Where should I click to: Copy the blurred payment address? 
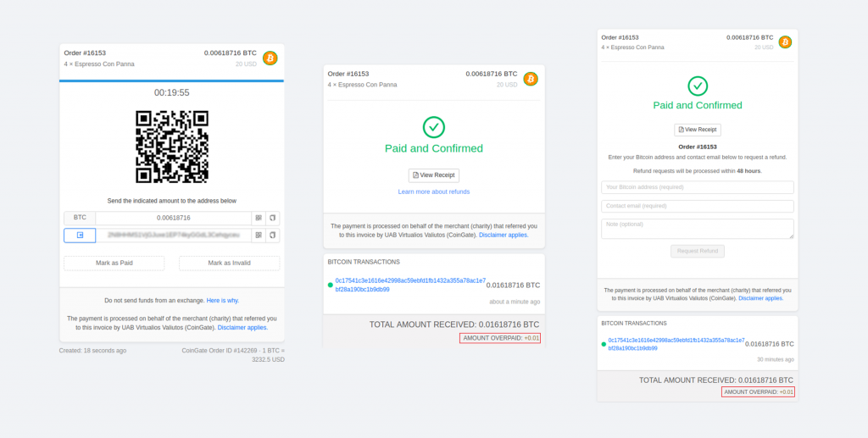tap(272, 235)
